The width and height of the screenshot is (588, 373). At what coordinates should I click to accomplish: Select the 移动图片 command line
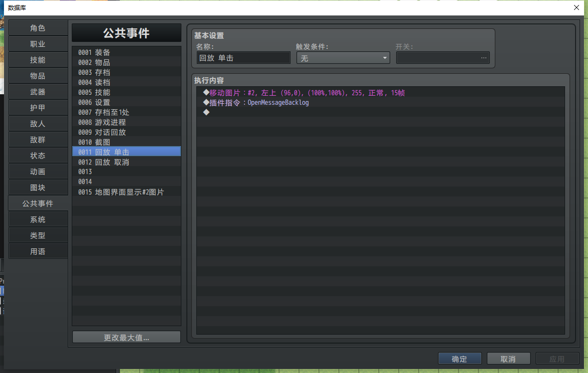[381, 93]
